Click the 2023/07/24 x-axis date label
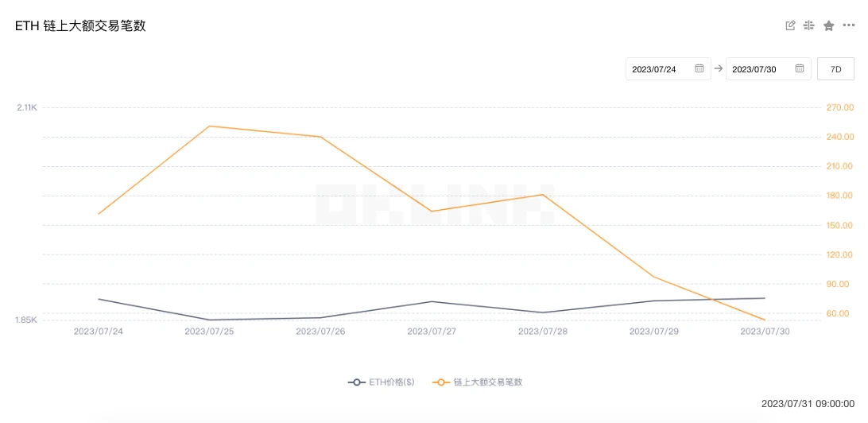868x423 pixels. (99, 331)
